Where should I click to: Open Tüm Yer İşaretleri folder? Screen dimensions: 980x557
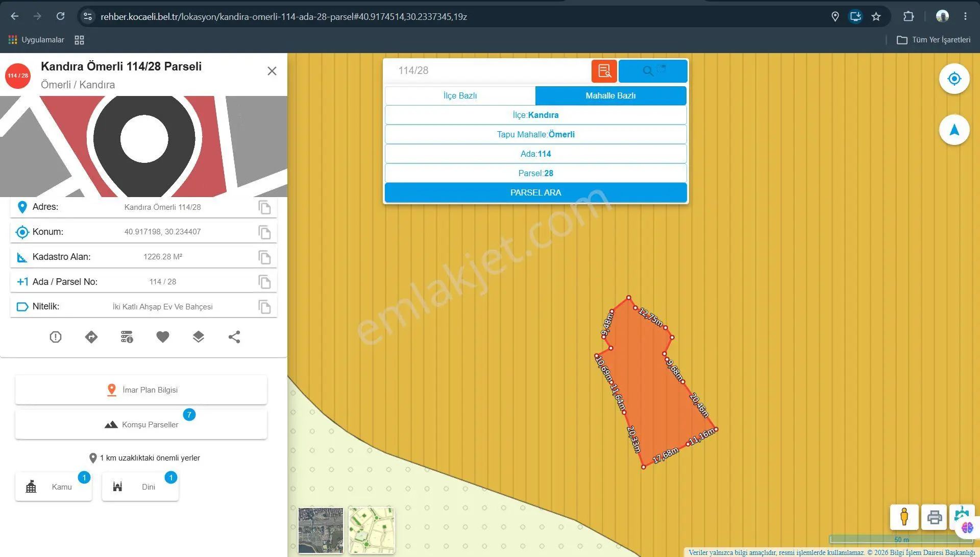pos(934,40)
